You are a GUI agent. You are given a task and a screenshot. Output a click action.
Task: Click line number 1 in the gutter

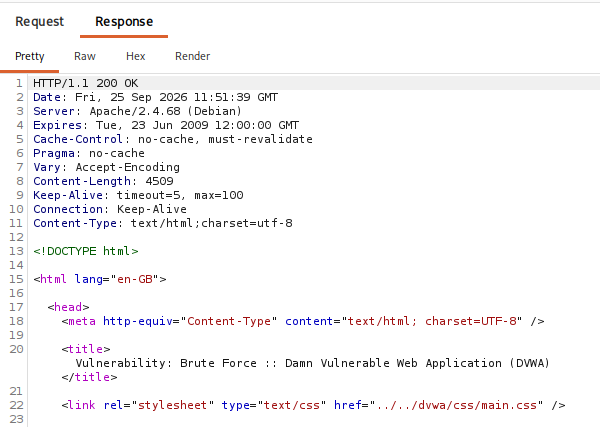tap(19, 83)
